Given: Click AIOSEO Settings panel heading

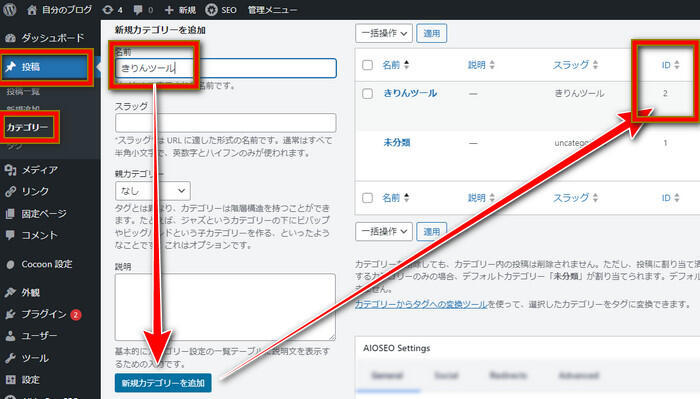Looking at the screenshot, I should click(x=396, y=348).
